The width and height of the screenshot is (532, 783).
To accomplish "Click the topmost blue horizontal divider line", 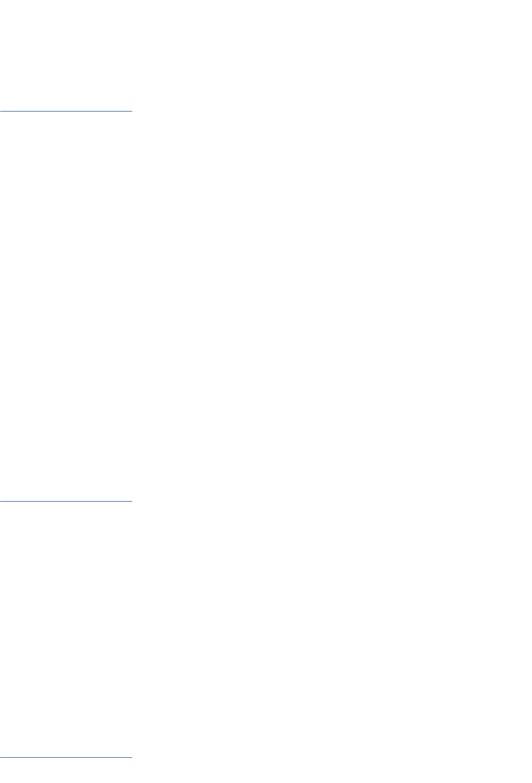I will coord(66,112).
